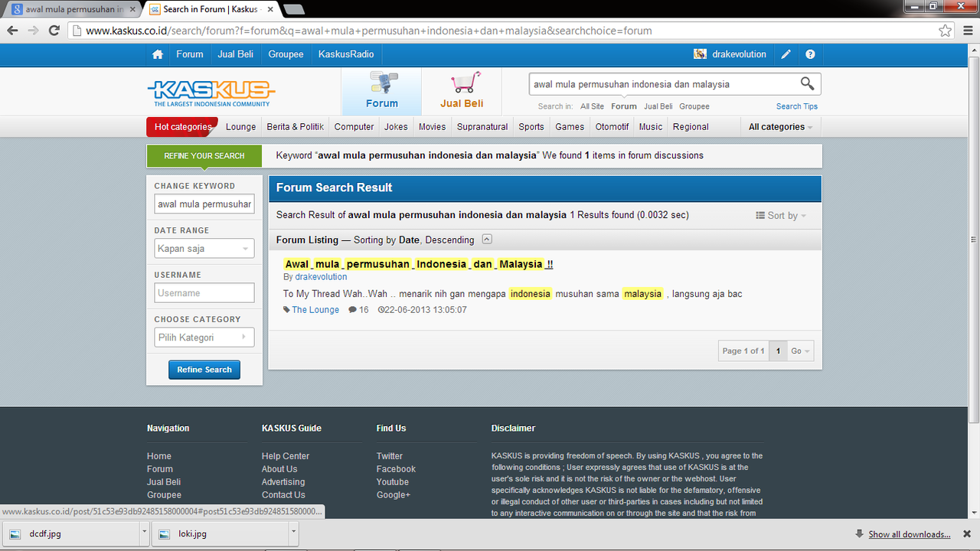Click the Refine Search button
This screenshot has width=980, height=551.
tap(204, 370)
